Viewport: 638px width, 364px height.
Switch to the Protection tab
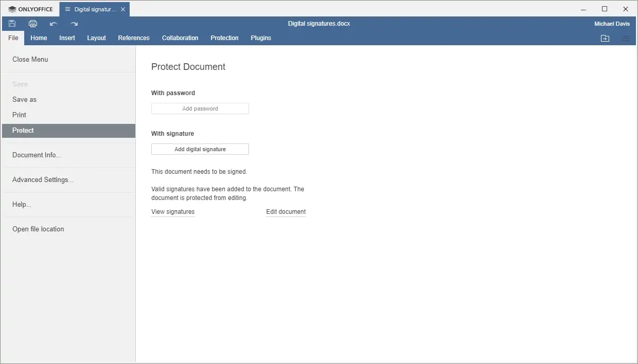[224, 38]
